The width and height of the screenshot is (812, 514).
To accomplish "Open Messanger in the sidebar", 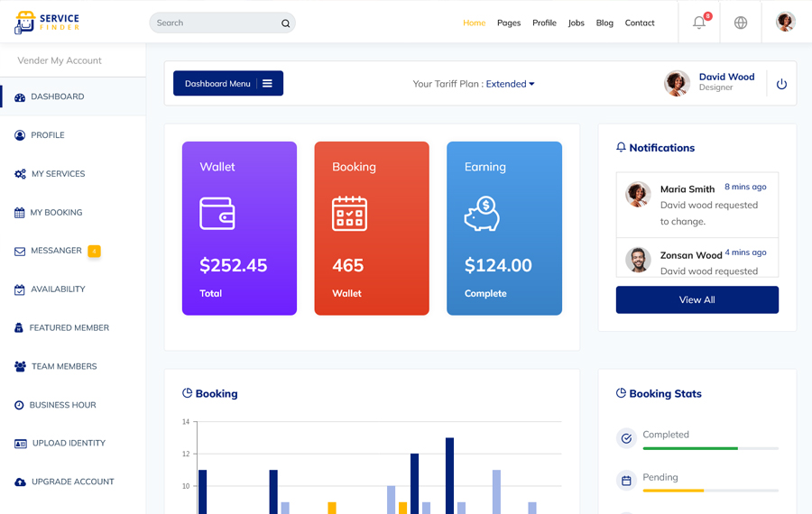I will point(56,251).
